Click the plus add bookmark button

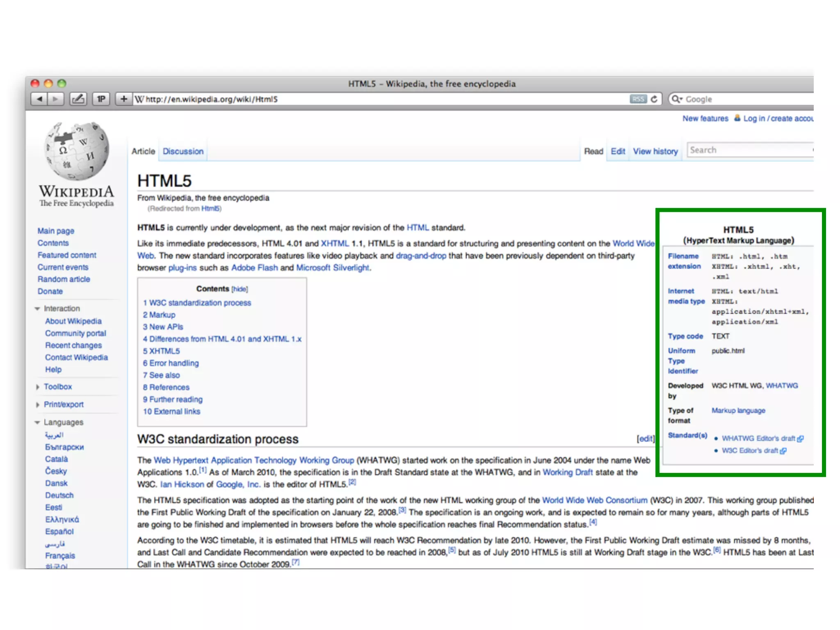[123, 99]
